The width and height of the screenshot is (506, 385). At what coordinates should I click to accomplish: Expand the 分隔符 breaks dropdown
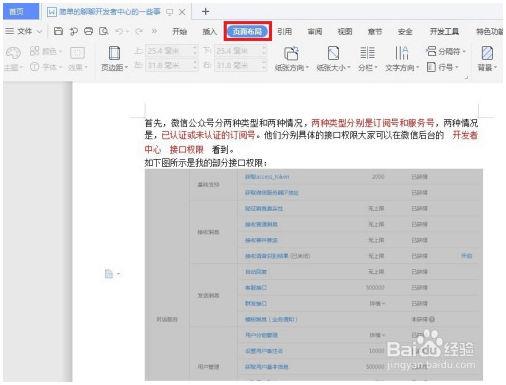pyautogui.click(x=464, y=51)
